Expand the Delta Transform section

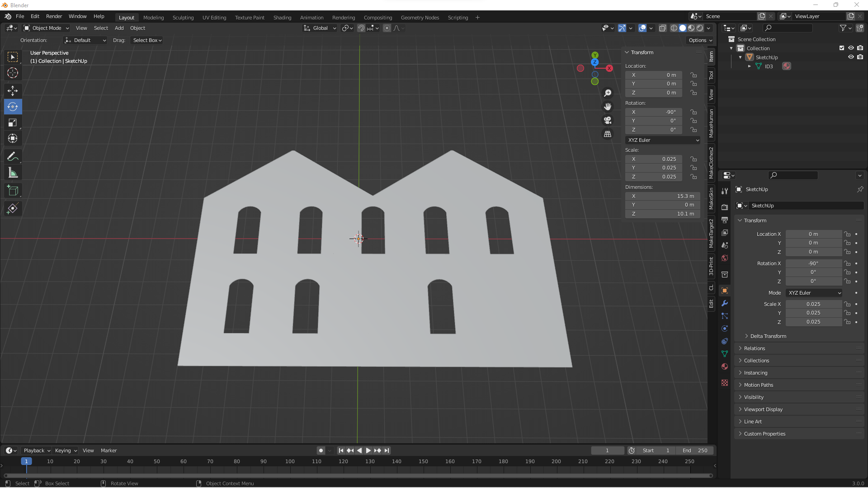[x=768, y=336]
